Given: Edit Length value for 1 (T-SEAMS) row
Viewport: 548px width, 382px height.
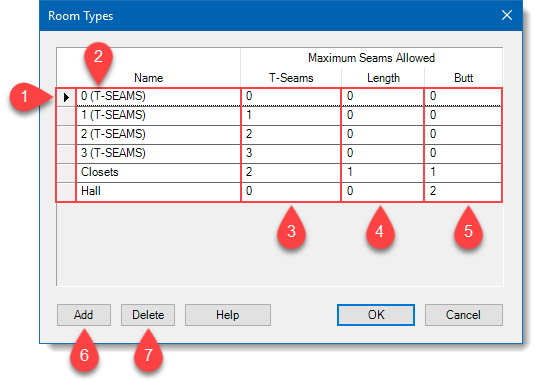Looking at the screenshot, I should pos(382,116).
